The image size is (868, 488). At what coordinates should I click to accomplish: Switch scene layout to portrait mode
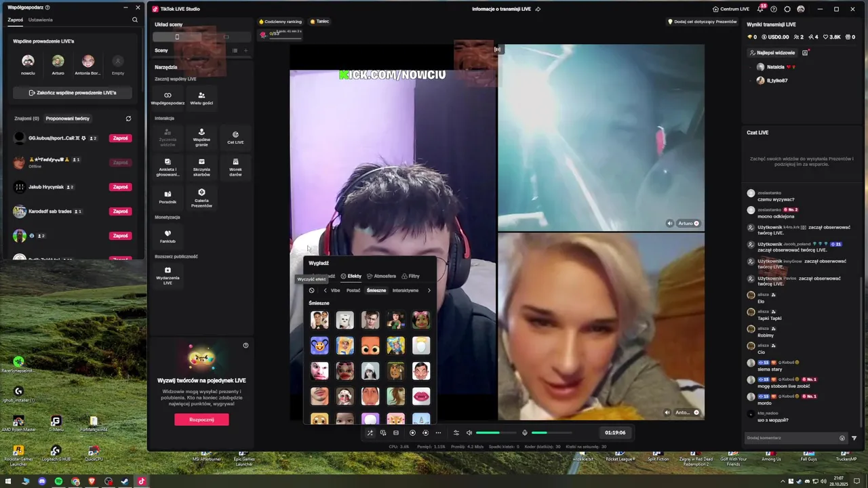[177, 37]
